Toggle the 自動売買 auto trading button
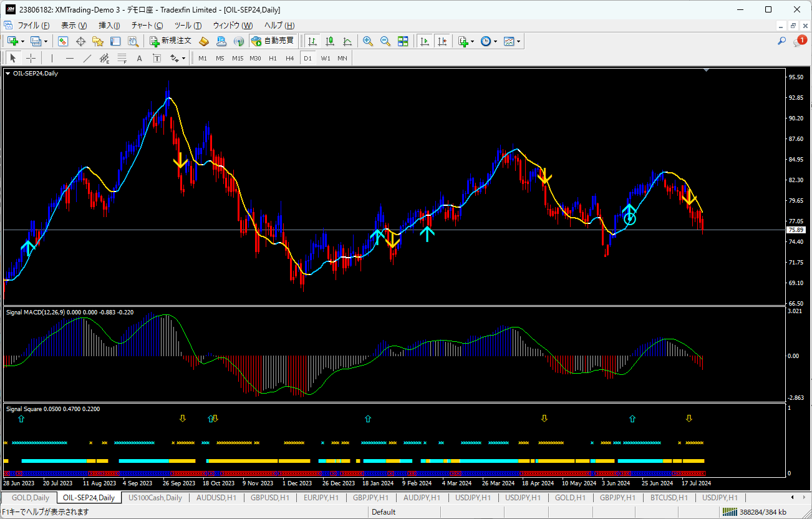The image size is (812, 519). pyautogui.click(x=273, y=41)
